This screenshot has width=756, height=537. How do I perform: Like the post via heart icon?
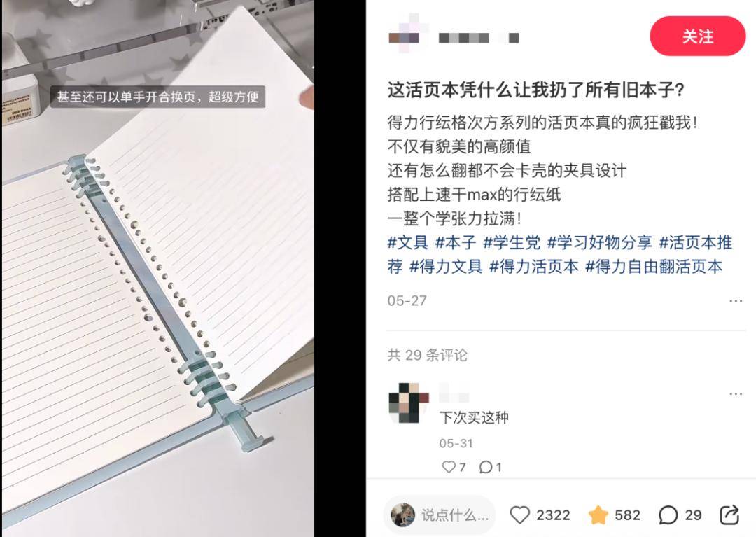[x=519, y=515]
